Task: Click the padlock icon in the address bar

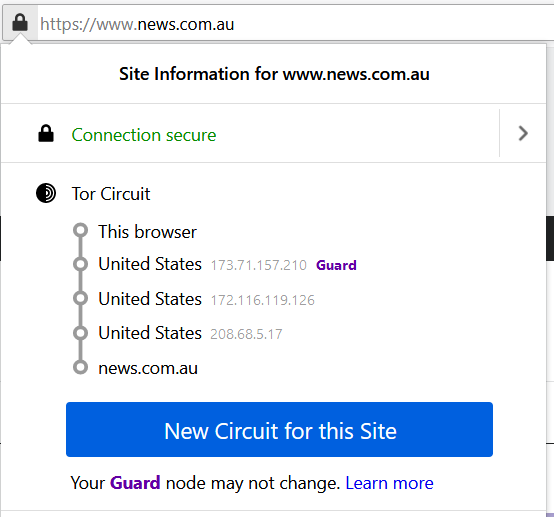Action: click(x=20, y=23)
